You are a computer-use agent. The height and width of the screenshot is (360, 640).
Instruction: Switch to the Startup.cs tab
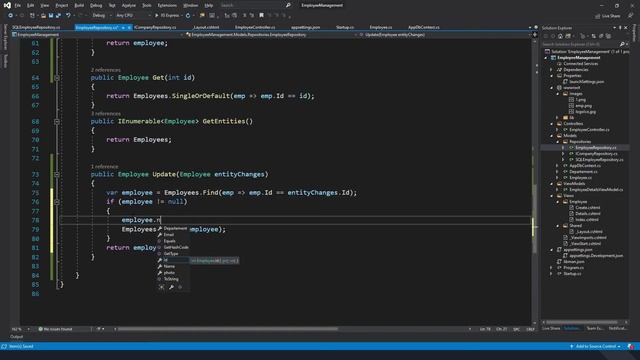pos(345,27)
